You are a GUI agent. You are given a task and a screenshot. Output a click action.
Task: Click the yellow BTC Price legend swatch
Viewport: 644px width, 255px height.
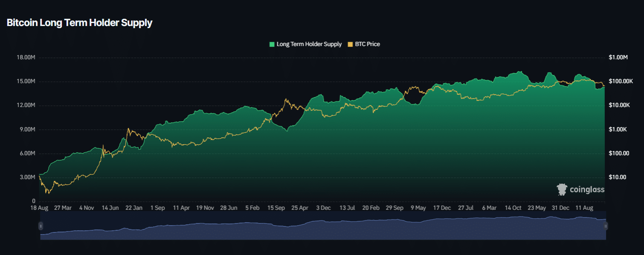click(x=351, y=44)
